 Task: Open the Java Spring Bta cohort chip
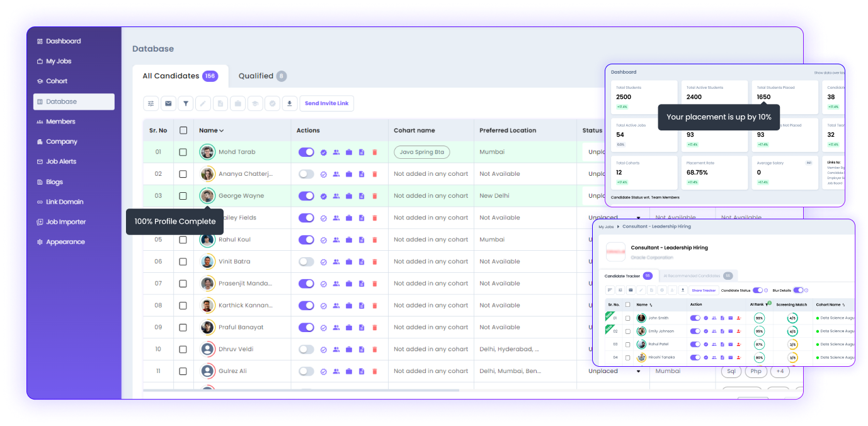421,152
